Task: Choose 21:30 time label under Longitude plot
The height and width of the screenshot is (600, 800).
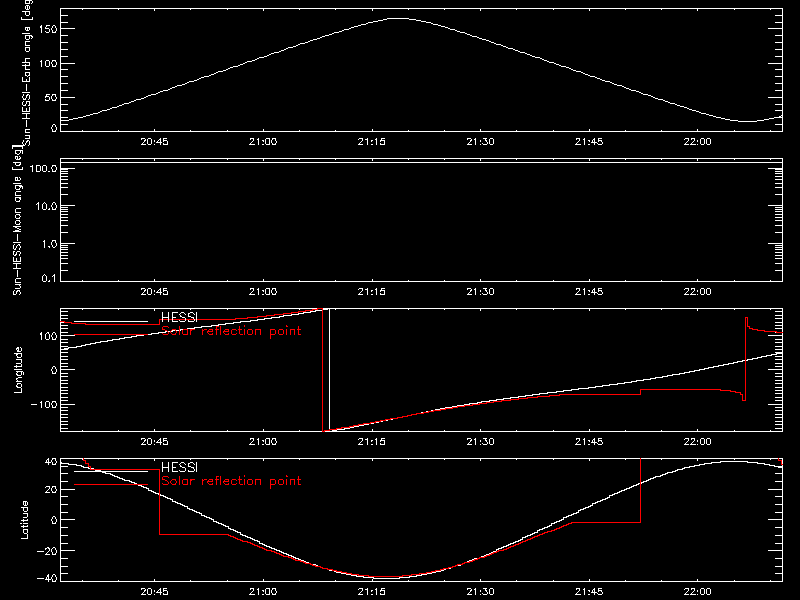Action: tap(480, 442)
